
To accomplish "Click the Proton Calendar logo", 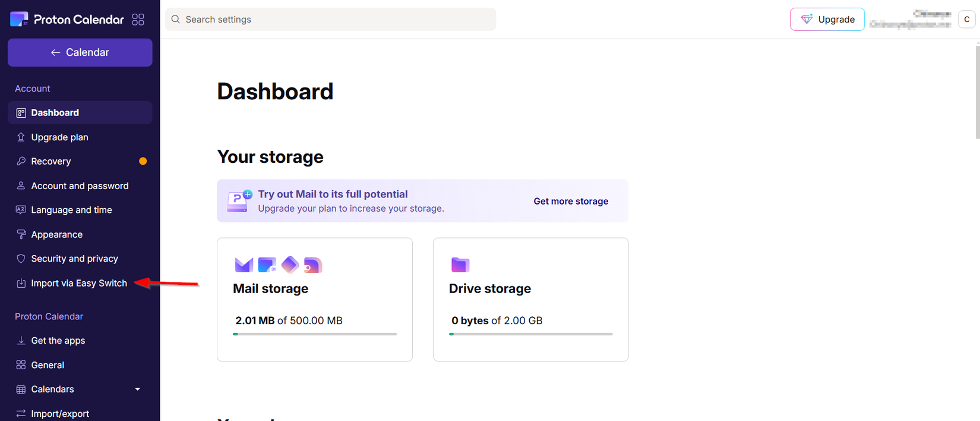I will coord(67,20).
